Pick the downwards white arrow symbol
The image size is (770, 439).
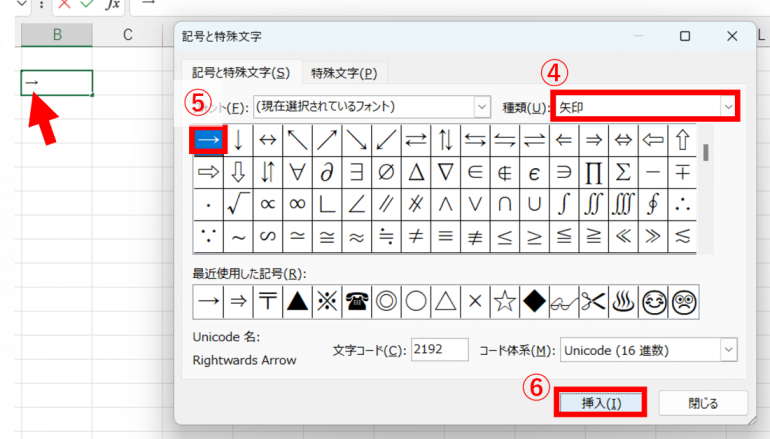238,172
